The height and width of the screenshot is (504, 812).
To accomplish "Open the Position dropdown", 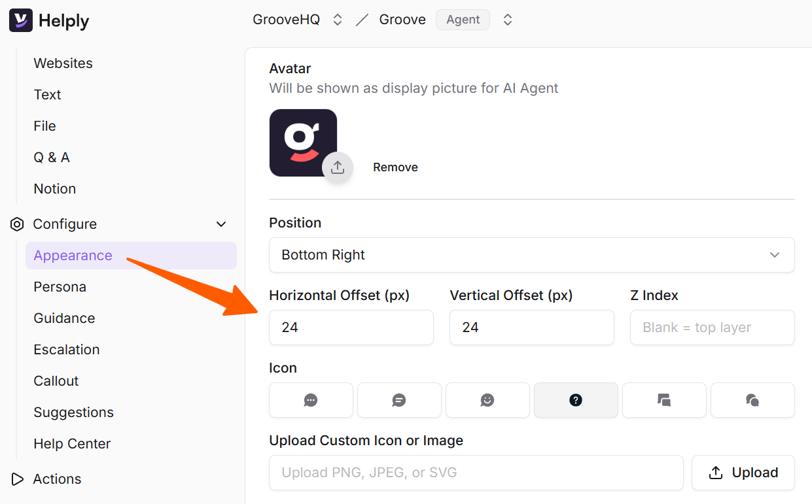I will point(531,255).
